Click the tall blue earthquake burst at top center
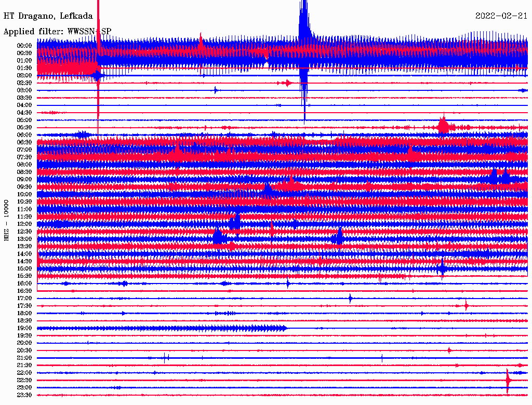The width and height of the screenshot is (532, 405). (x=304, y=31)
